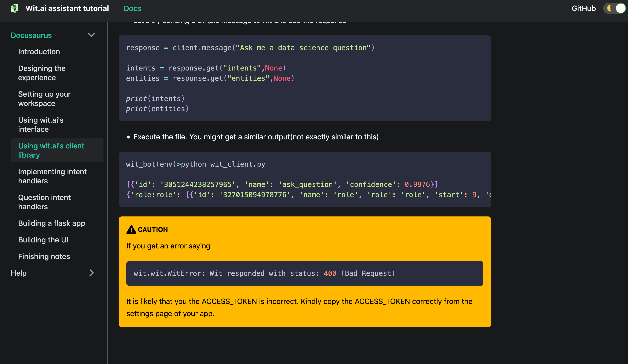Click the Wit.ai assistant tutorial title
The image size is (628, 364).
click(67, 8)
